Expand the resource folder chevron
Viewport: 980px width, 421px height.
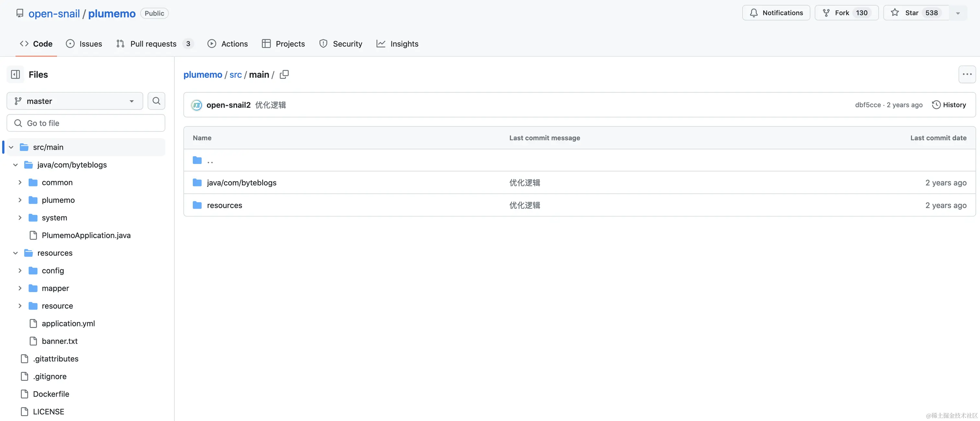click(x=20, y=306)
